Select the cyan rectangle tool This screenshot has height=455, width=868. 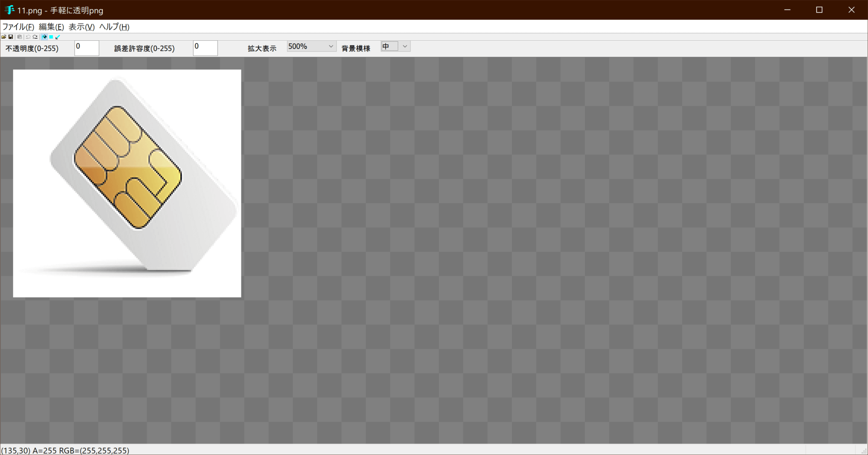[51, 37]
